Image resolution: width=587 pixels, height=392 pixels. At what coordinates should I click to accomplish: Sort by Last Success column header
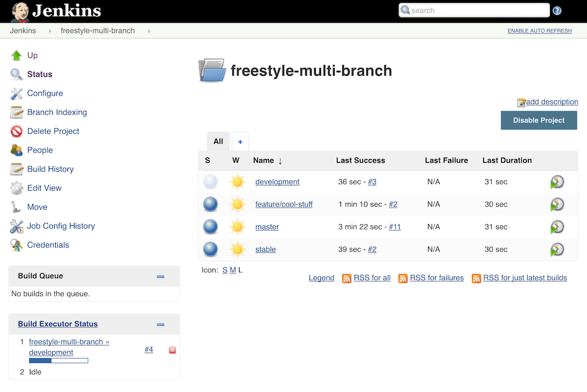pyautogui.click(x=360, y=161)
